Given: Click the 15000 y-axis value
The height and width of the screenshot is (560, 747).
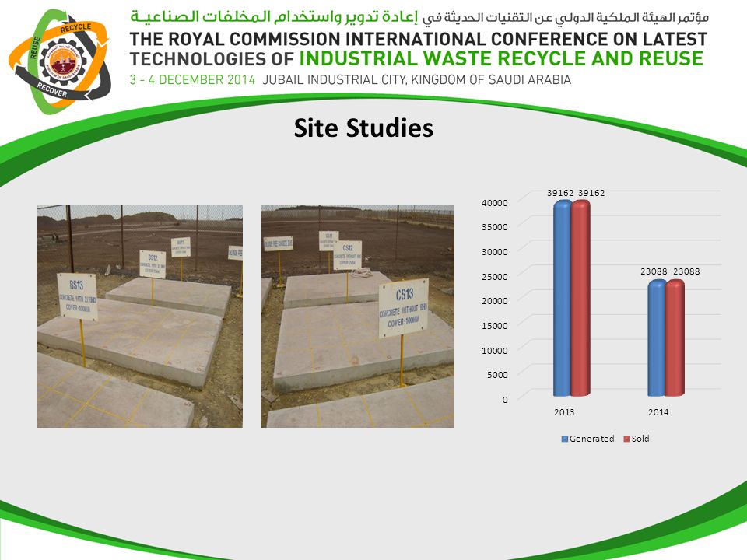Looking at the screenshot, I should pos(495,326).
